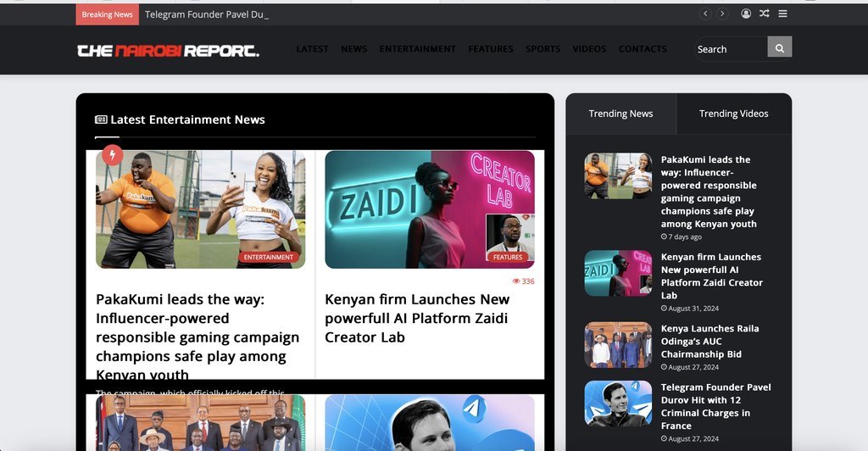Click the next breaking news arrow
Viewport: 868px width, 451px height.
722,14
